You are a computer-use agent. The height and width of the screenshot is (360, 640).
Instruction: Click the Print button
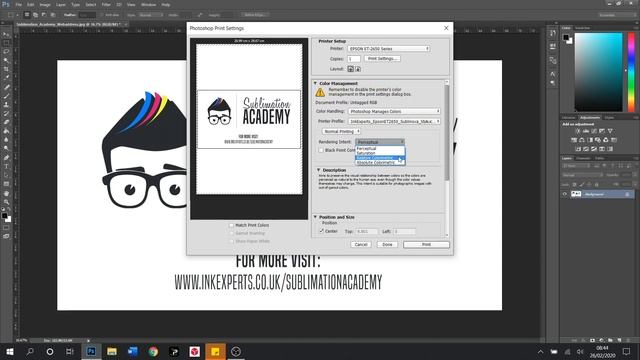click(427, 244)
